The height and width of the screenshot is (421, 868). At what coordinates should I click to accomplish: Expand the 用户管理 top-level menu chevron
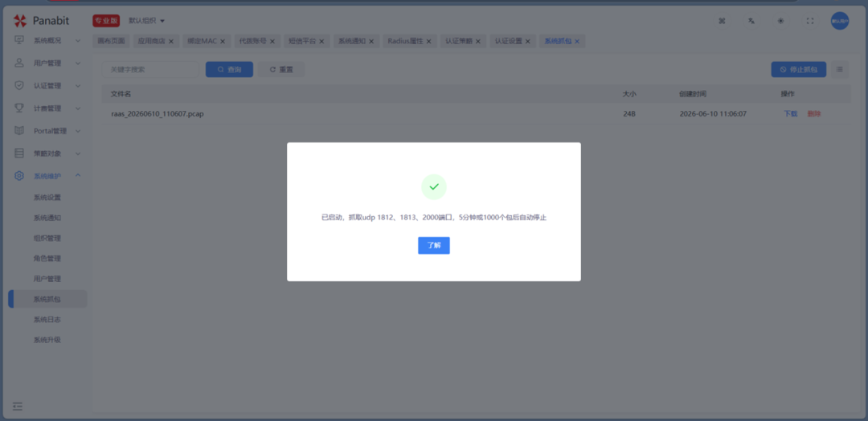click(x=78, y=63)
